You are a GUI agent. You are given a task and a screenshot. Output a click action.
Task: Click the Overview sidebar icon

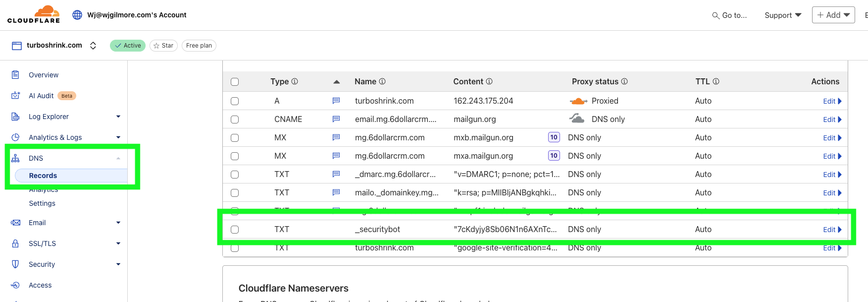click(x=15, y=75)
